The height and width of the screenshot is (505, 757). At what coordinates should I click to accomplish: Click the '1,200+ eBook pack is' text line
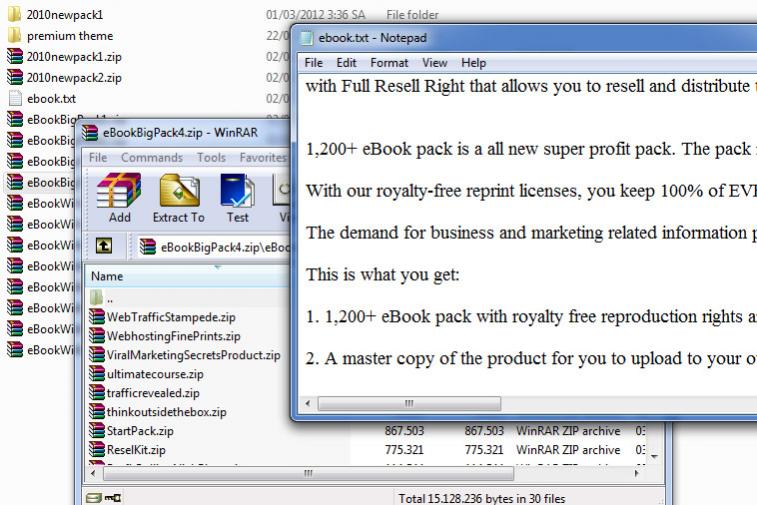point(531,149)
